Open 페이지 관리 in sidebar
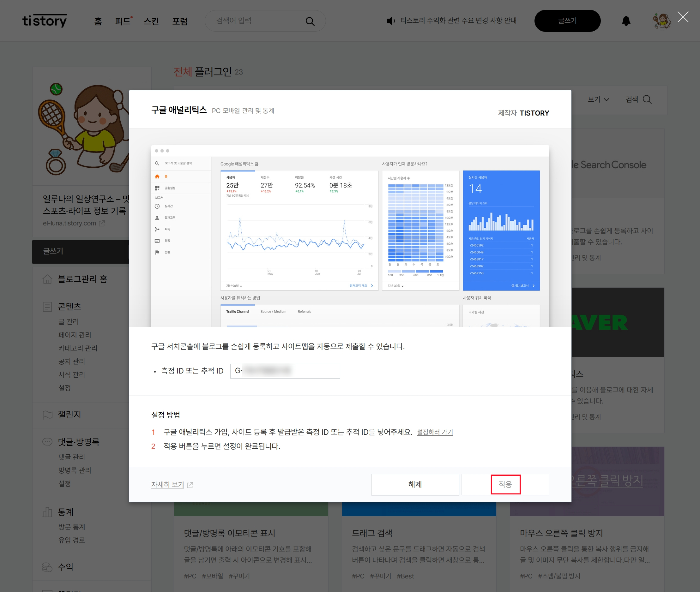The image size is (700, 592). (x=75, y=335)
